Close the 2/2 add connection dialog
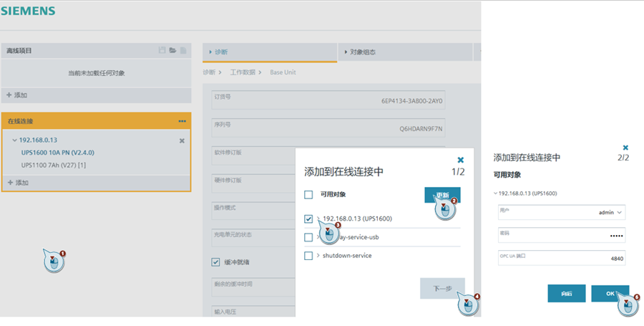Image resolution: width=644 pixels, height=326 pixels. pyautogui.click(x=625, y=146)
